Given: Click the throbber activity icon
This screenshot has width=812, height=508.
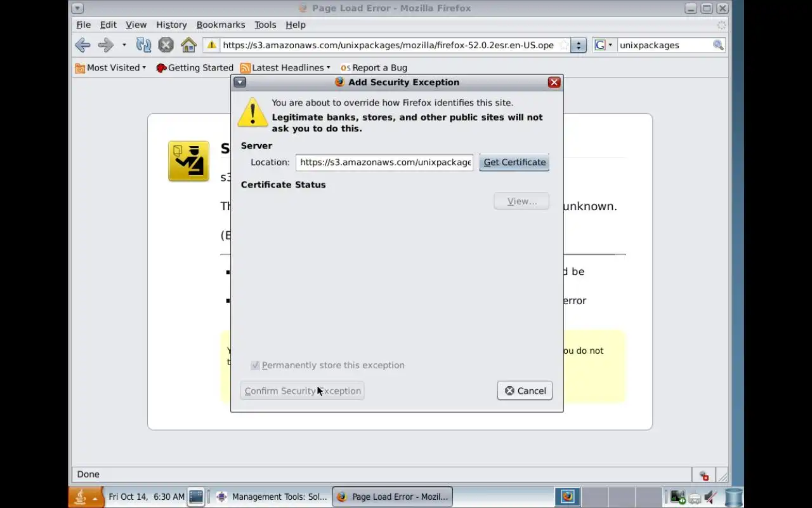Looking at the screenshot, I should click(721, 25).
